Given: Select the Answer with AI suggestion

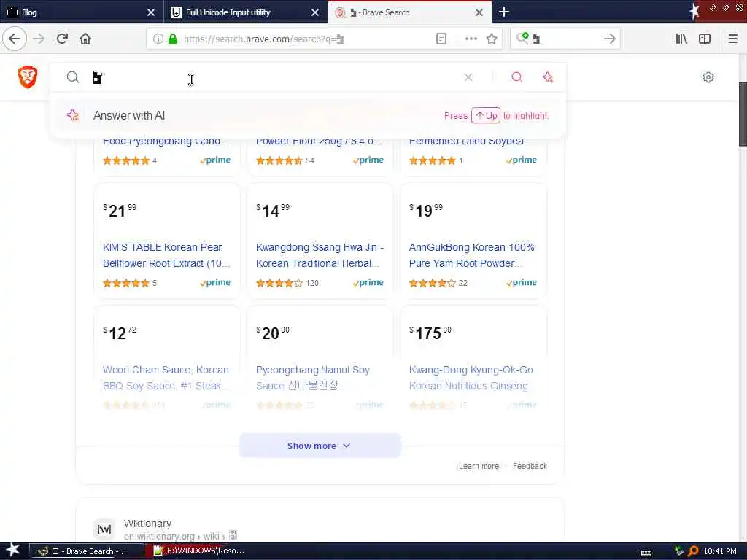Looking at the screenshot, I should 308,115.
